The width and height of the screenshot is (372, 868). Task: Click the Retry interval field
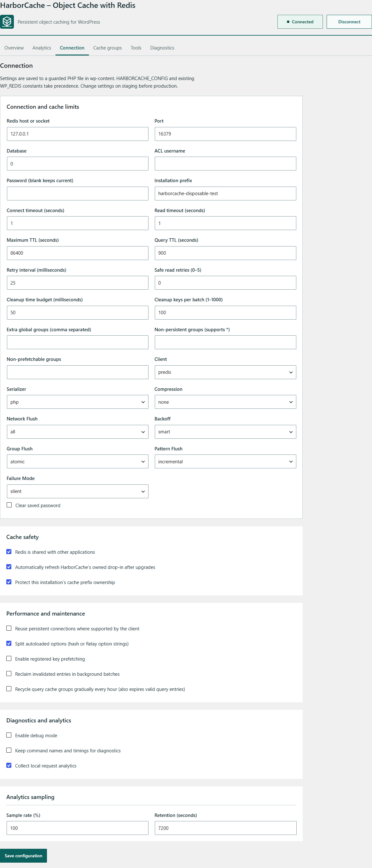(x=78, y=283)
